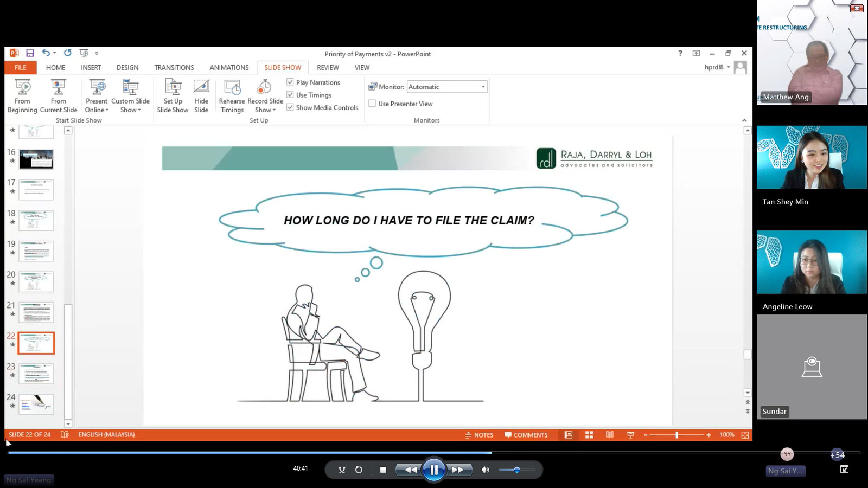The width and height of the screenshot is (868, 488).
Task: Click ENGLISH (MALAYSIA) language in status bar
Action: 106,435
